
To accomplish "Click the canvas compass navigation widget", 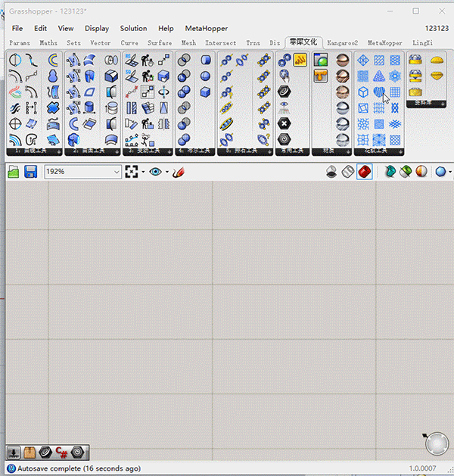I will [437, 443].
